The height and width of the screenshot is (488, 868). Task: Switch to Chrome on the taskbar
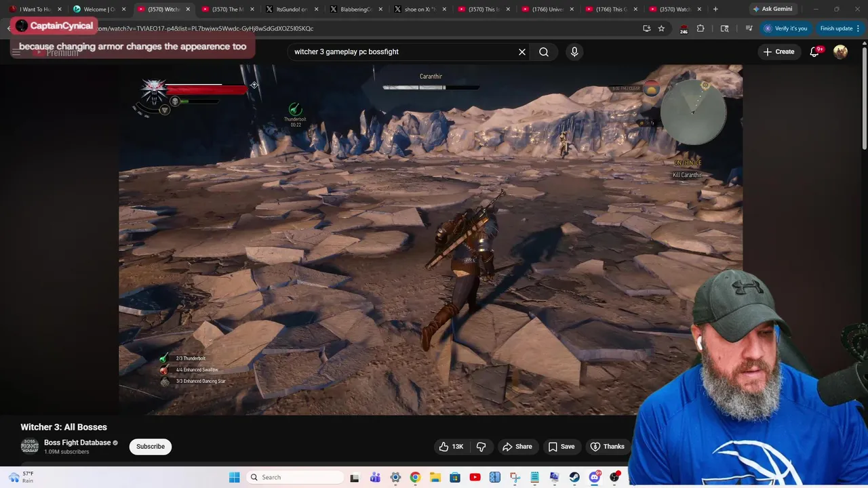pyautogui.click(x=415, y=477)
